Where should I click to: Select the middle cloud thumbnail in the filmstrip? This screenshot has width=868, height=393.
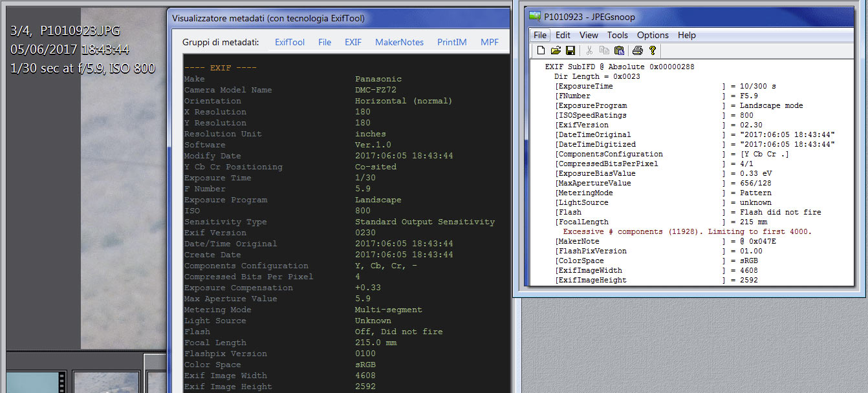pyautogui.click(x=107, y=382)
